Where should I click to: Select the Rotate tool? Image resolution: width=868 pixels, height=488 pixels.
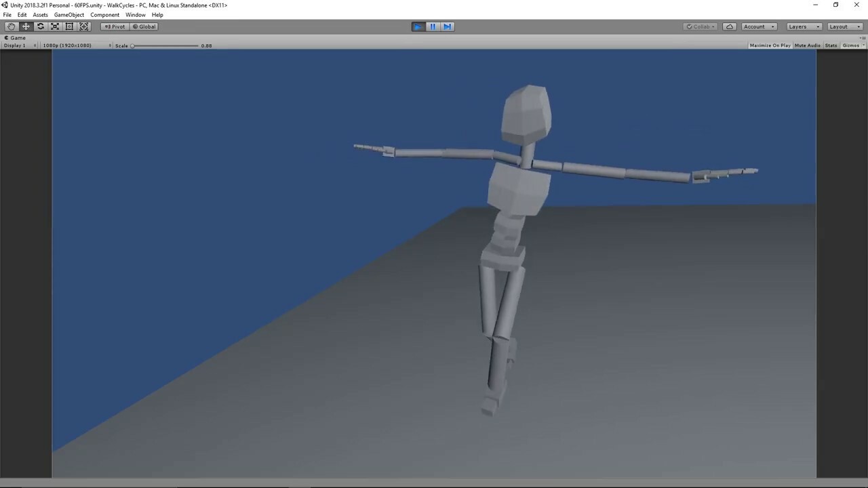[x=40, y=26]
